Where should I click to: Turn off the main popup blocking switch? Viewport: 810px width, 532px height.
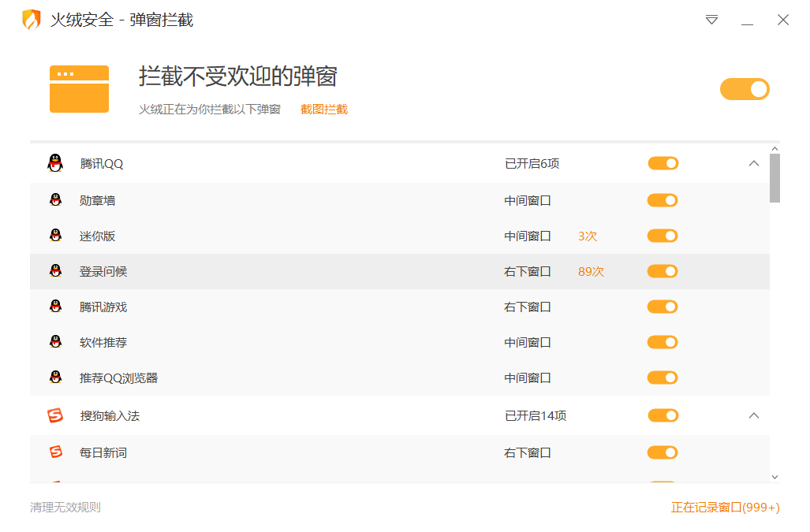tap(745, 89)
